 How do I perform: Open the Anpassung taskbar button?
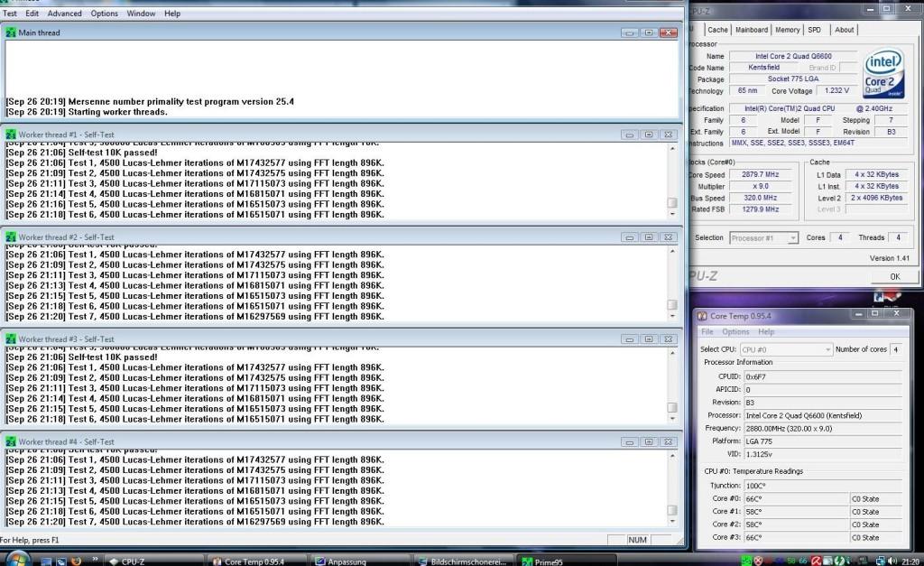pyautogui.click(x=360, y=561)
